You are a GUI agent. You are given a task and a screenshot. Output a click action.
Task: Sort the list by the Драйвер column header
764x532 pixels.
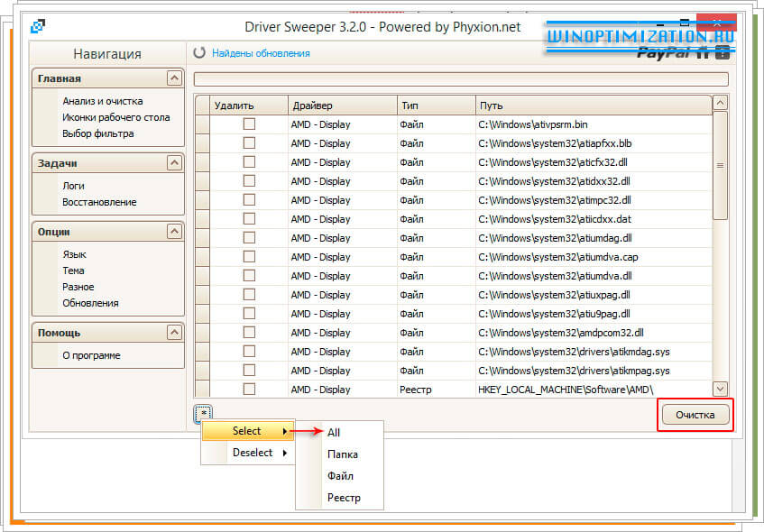[x=341, y=105]
